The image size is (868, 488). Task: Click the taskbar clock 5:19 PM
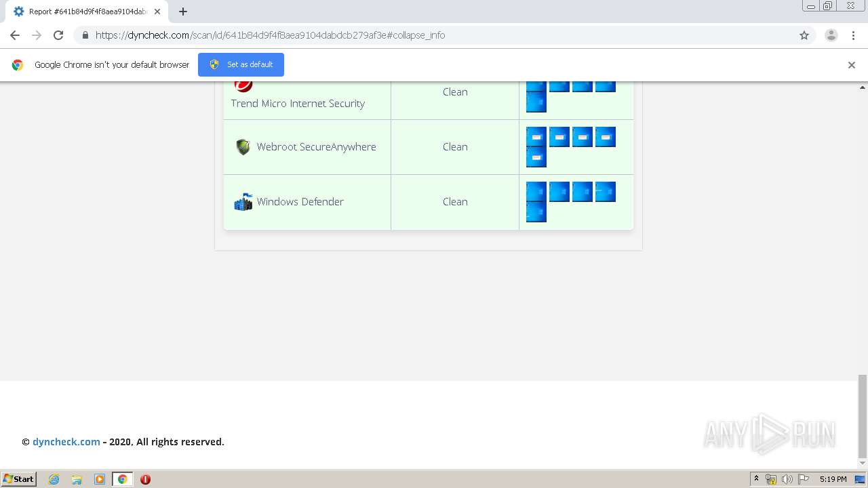pyautogui.click(x=833, y=479)
